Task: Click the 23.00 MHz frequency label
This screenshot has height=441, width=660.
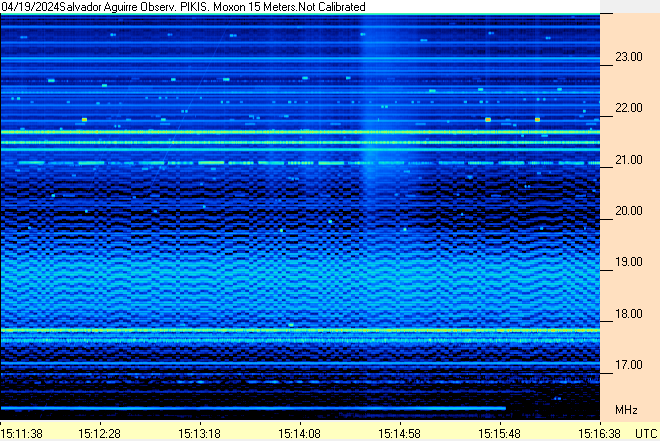Action: click(x=629, y=57)
